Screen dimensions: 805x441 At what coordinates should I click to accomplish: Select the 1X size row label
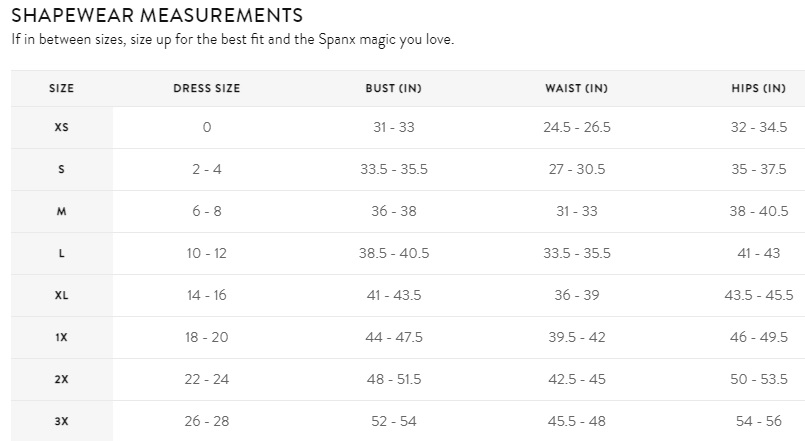click(62, 338)
